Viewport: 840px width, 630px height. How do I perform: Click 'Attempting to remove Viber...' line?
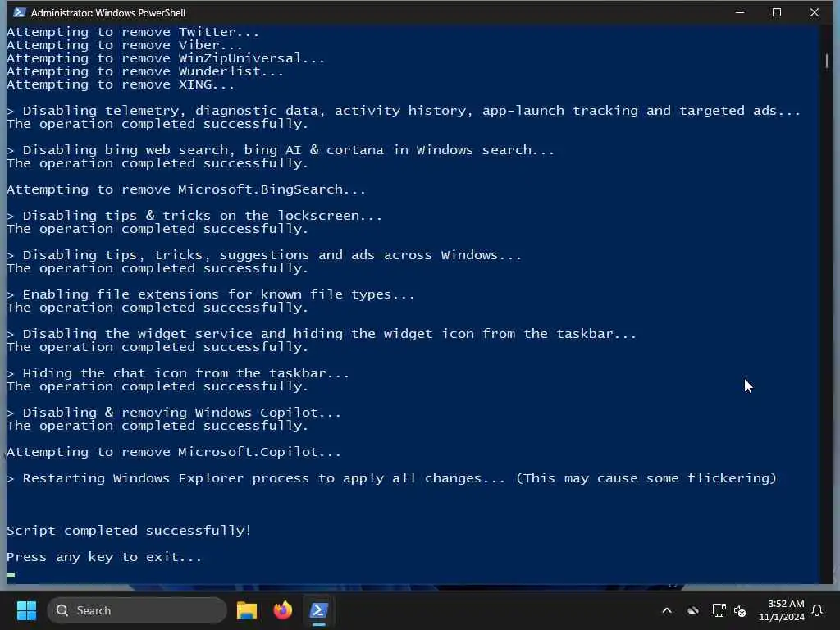125,45
